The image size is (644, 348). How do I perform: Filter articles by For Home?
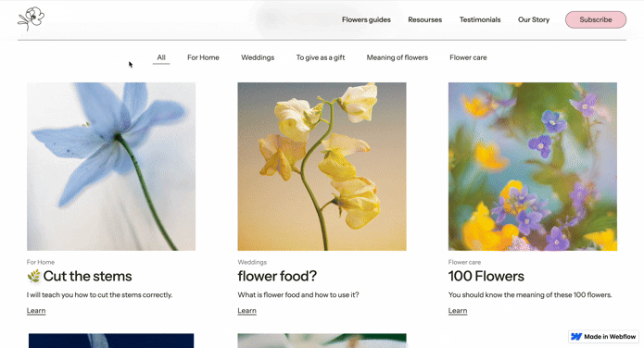pyautogui.click(x=203, y=57)
